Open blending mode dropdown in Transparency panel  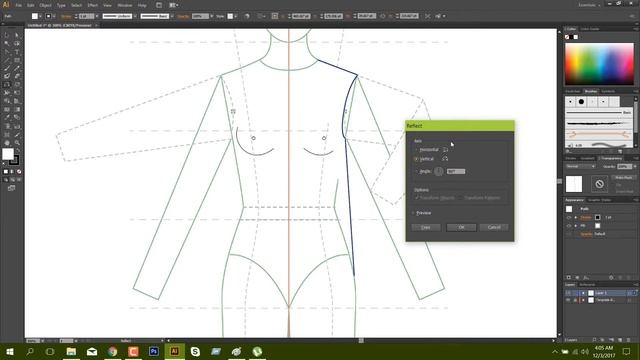click(580, 167)
